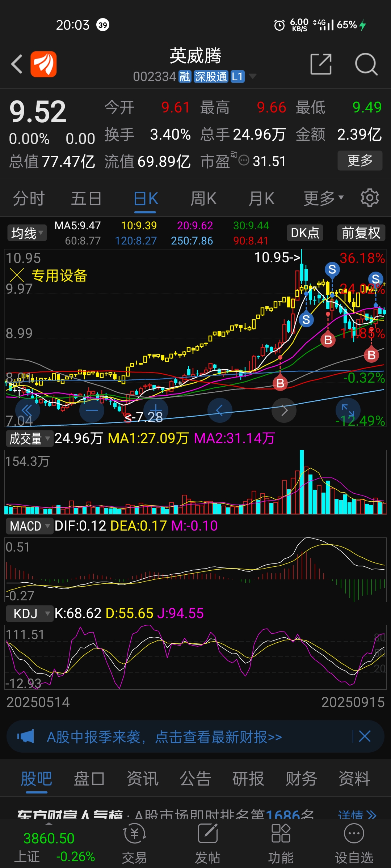Tap the rewind double-arrow chart button

point(27,410)
